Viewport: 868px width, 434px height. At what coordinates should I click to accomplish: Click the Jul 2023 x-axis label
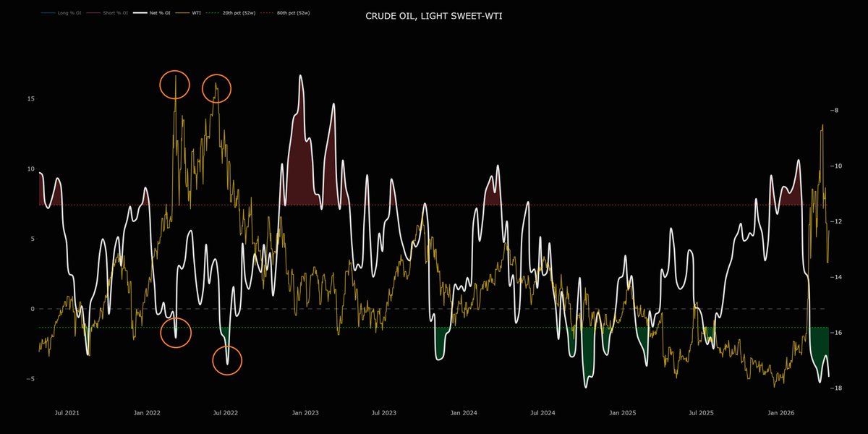click(383, 413)
